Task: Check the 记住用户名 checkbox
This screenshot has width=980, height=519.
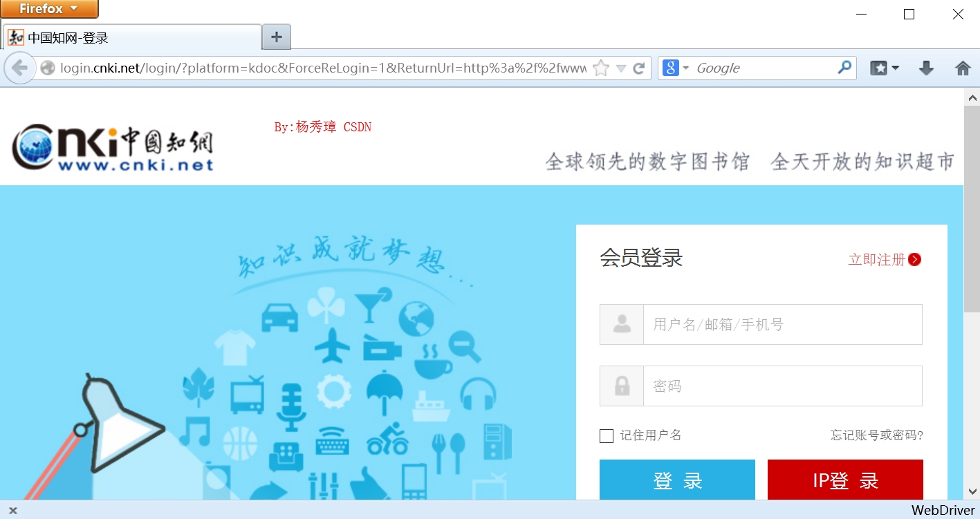Action: click(607, 436)
